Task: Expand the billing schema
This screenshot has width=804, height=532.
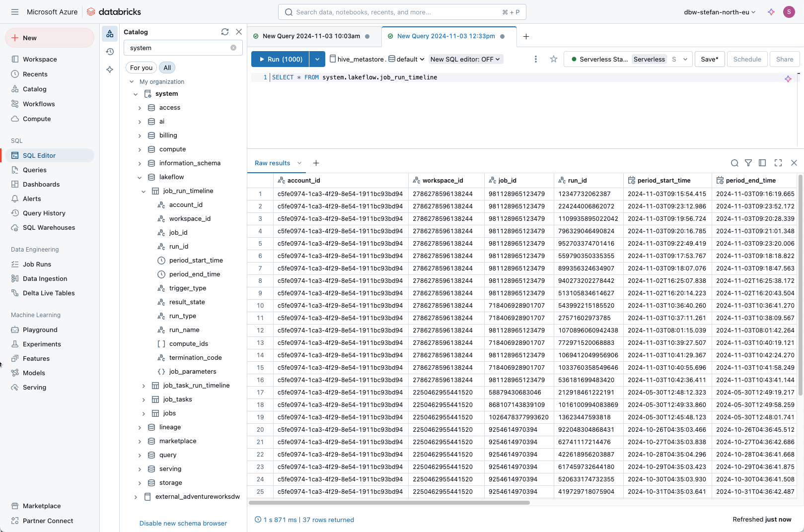Action: tap(140, 135)
